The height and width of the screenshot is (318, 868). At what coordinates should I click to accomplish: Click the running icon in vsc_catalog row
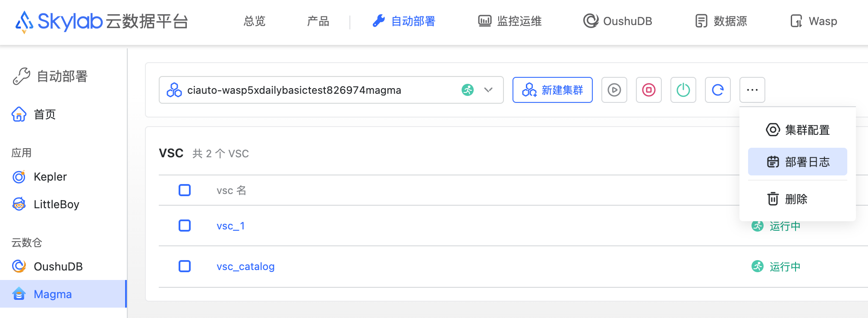coord(758,266)
